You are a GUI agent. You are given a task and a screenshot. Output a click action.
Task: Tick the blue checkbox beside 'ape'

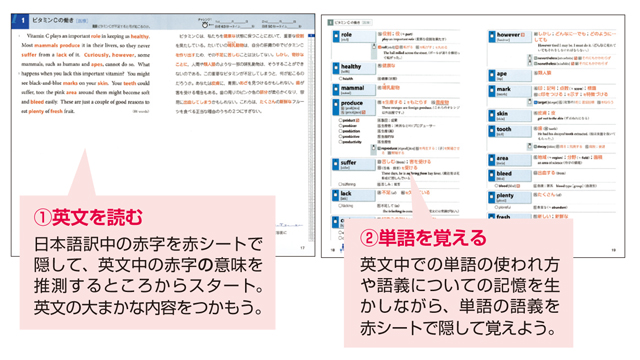(492, 75)
